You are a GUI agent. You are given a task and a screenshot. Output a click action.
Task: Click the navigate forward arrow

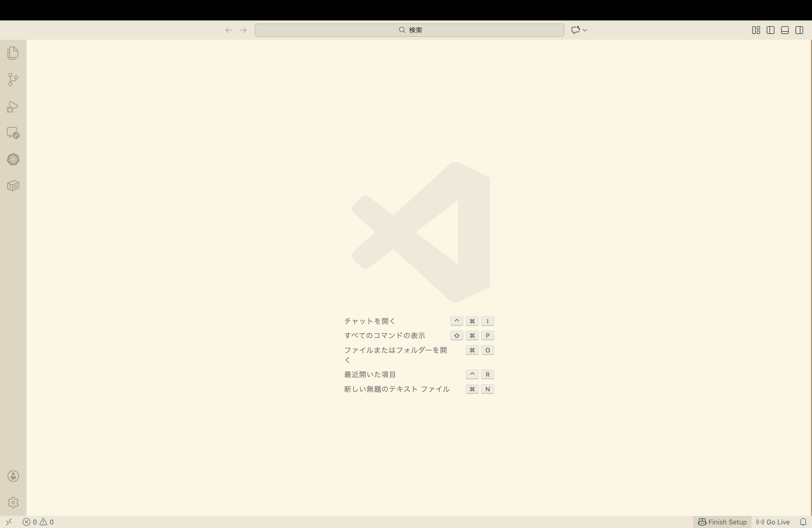tap(243, 30)
